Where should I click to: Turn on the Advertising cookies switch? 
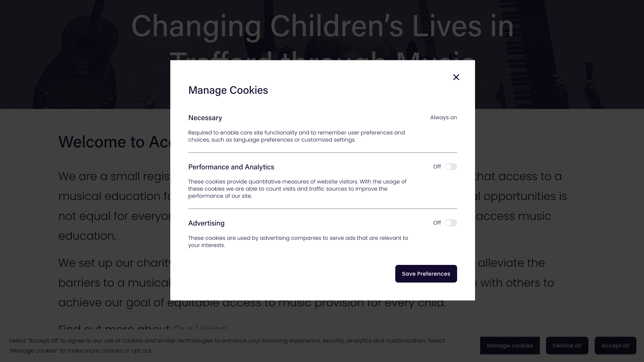pos(451,223)
